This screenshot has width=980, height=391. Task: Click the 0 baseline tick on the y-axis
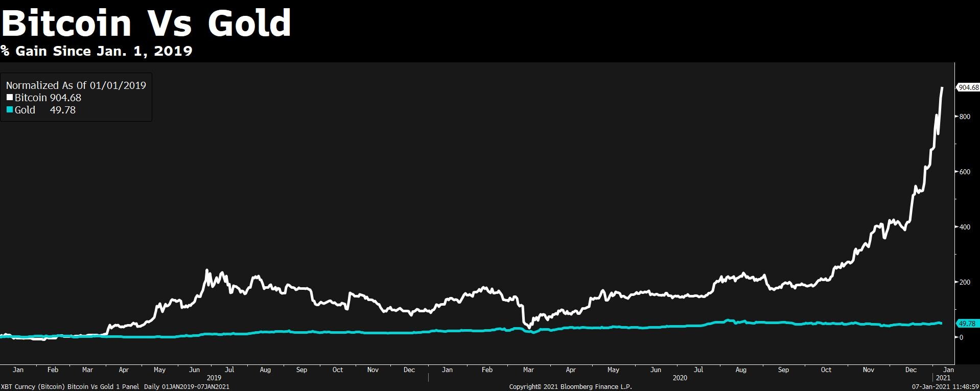point(961,337)
